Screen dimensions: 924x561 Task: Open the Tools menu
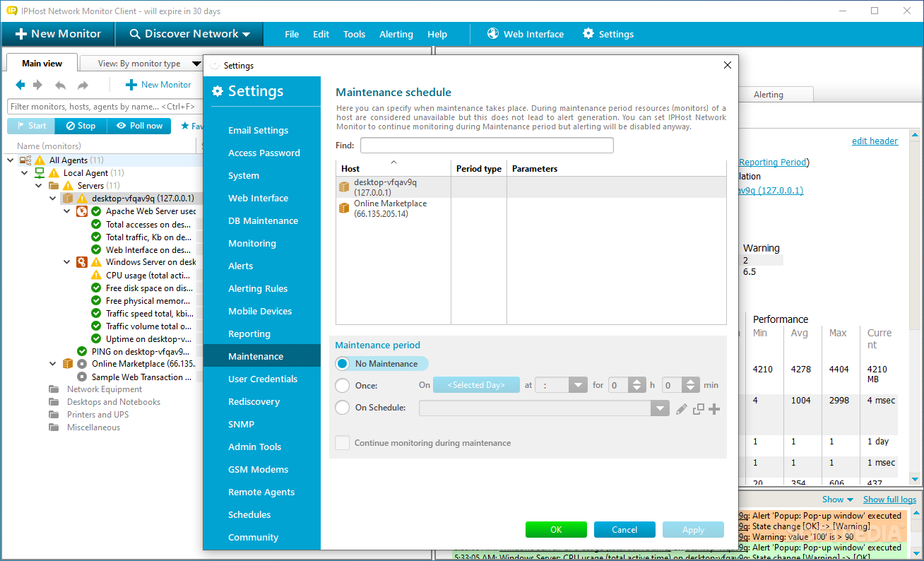pos(355,34)
